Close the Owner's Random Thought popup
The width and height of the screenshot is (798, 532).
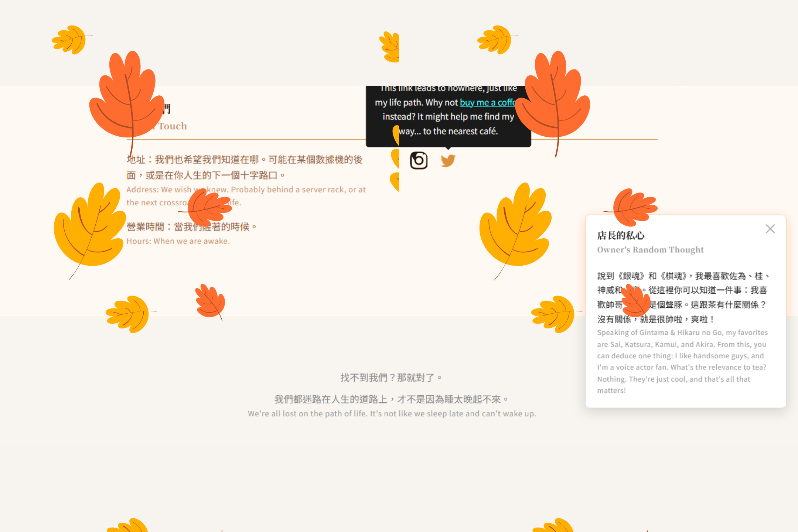[770, 229]
